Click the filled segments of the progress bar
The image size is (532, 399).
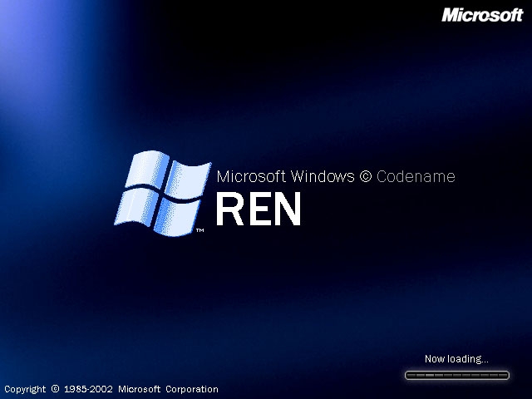click(x=425, y=376)
